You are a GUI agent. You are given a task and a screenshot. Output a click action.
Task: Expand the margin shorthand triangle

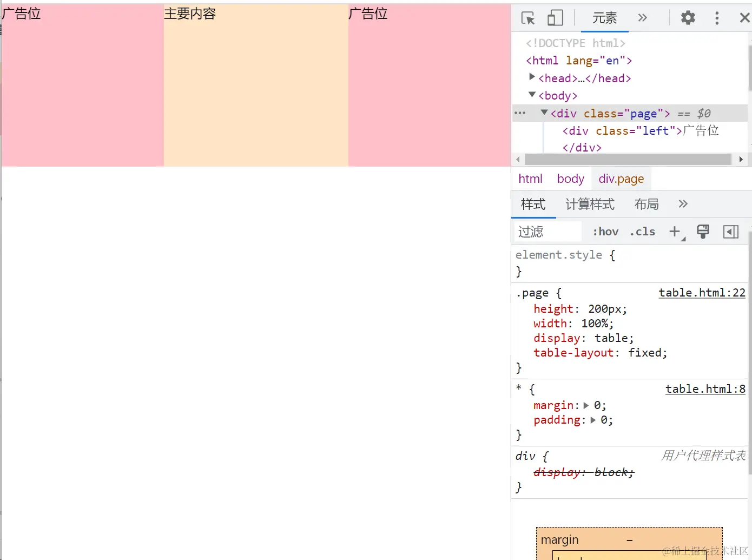(x=586, y=406)
